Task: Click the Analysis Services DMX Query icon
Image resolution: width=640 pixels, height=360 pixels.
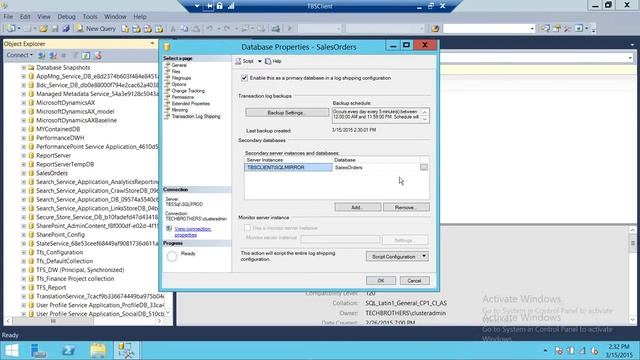Action: tap(147, 29)
